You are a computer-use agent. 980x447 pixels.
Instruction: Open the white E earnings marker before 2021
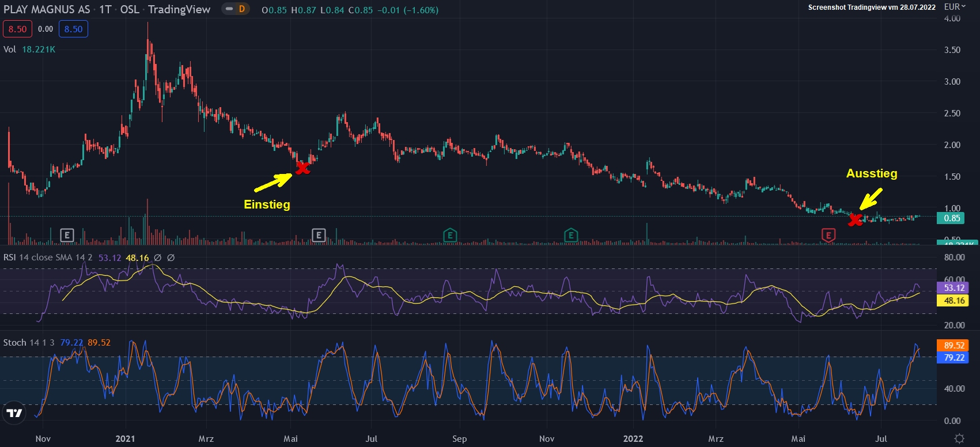point(67,235)
